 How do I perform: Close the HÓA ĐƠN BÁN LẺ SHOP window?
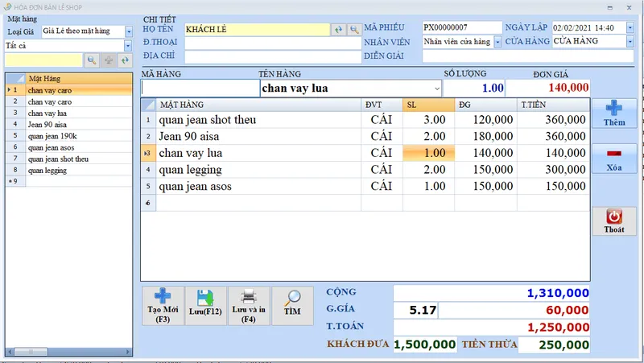click(x=629, y=7)
